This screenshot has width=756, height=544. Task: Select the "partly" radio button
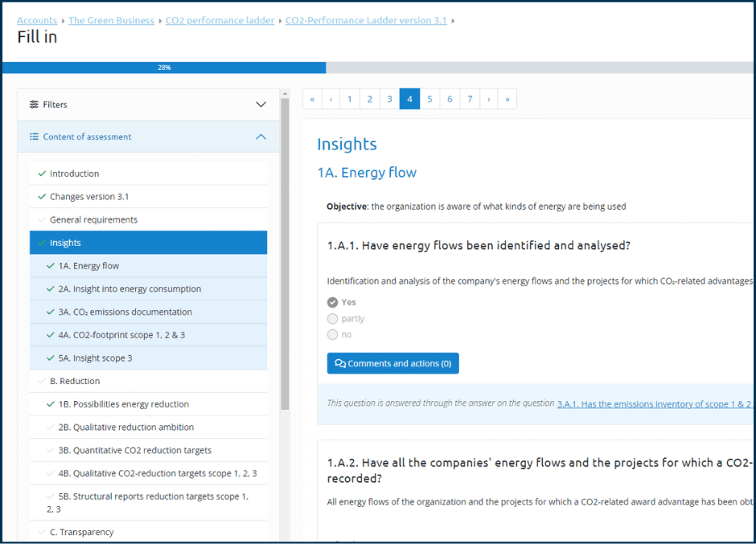332,318
